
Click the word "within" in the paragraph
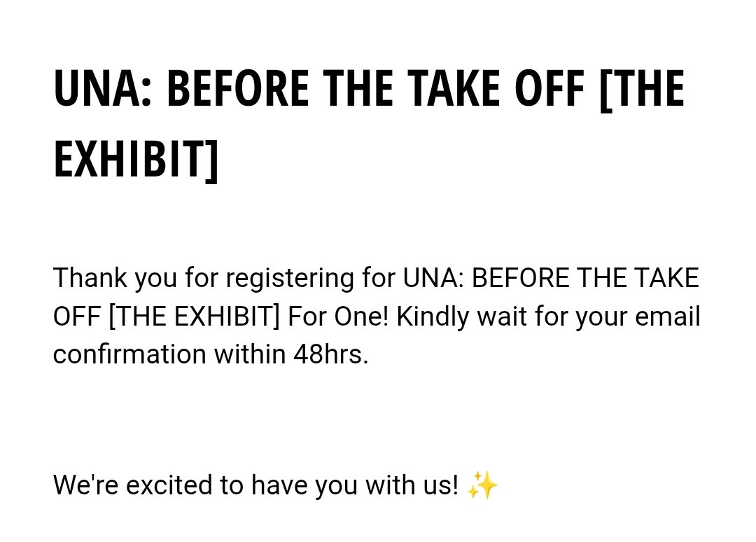(250, 354)
